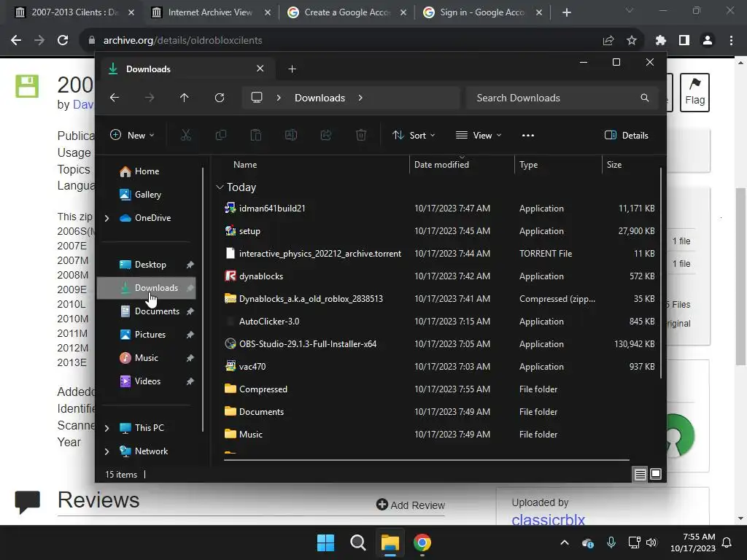Click Flag button on archive page
The image size is (747, 560).
pyautogui.click(x=694, y=93)
